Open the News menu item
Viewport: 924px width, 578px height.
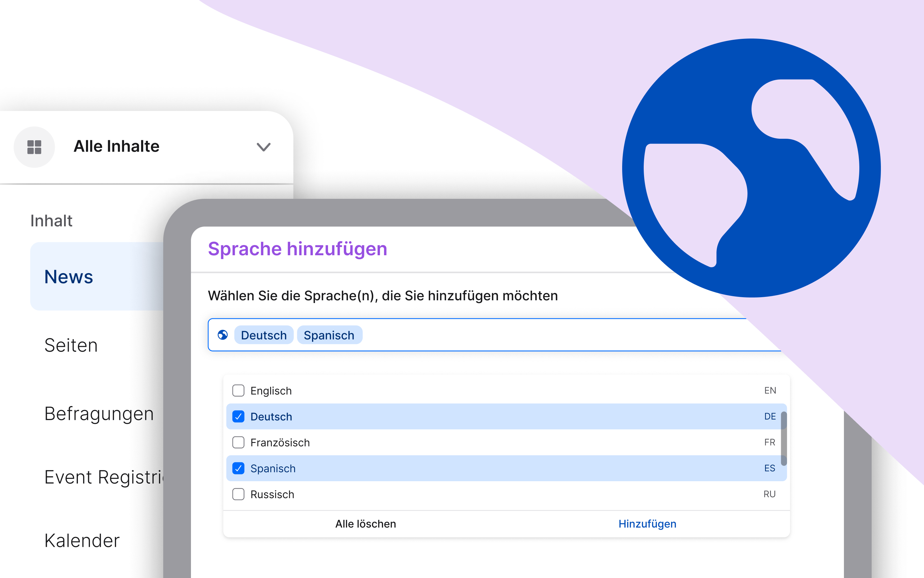[x=97, y=277]
